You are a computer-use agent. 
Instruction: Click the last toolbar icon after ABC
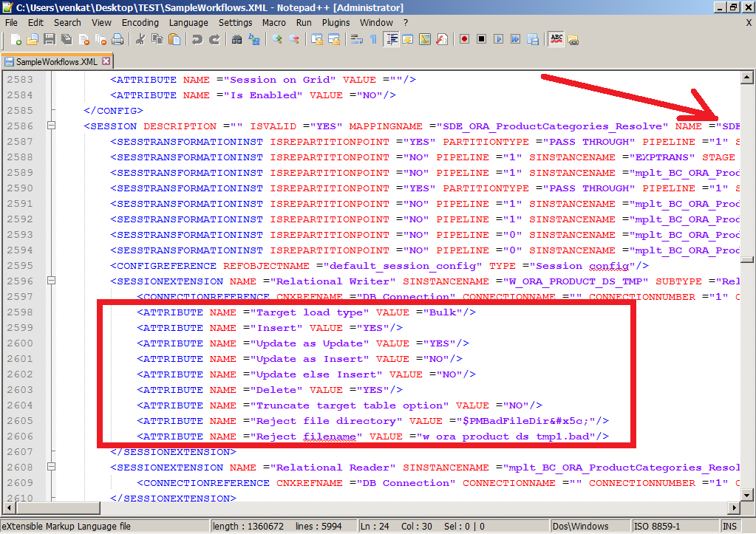(x=573, y=40)
